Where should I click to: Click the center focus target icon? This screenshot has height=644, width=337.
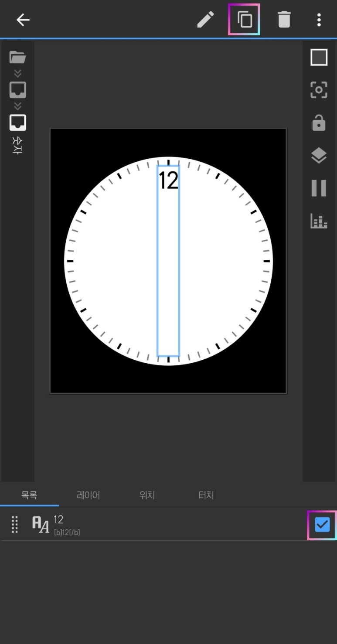[319, 90]
